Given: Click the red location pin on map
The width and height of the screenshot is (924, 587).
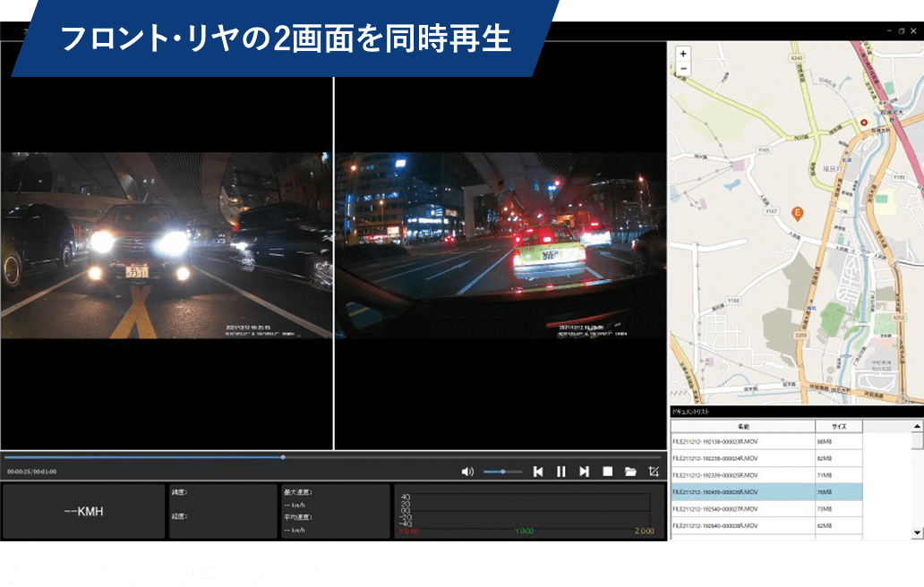Looking at the screenshot, I should click(864, 123).
